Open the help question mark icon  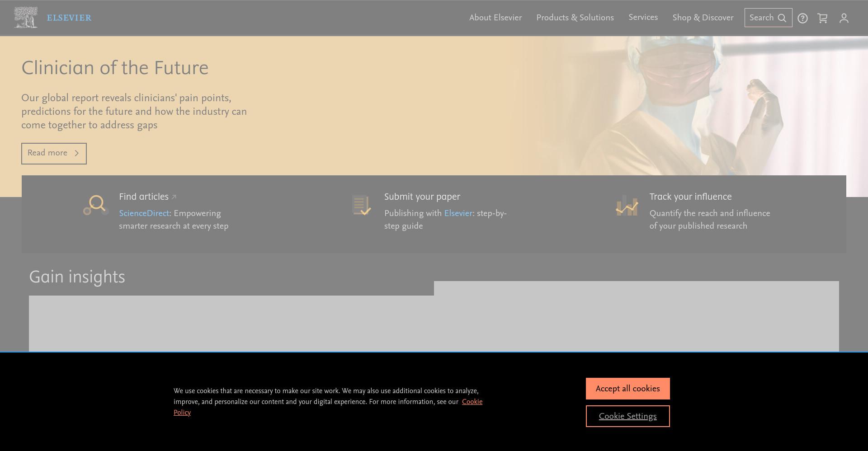pos(802,18)
